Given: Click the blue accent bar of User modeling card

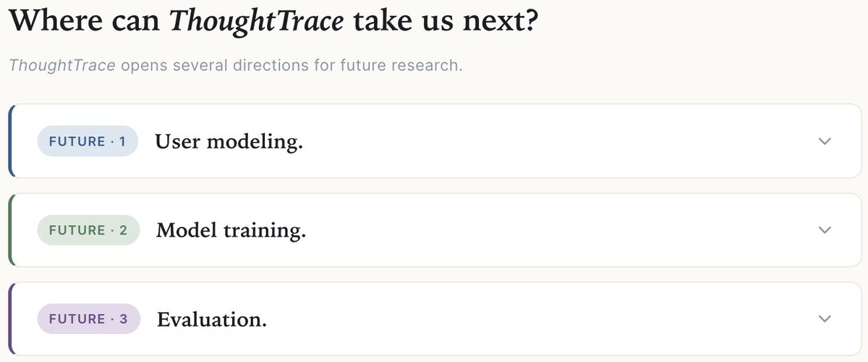Looking at the screenshot, I should 11,141.
